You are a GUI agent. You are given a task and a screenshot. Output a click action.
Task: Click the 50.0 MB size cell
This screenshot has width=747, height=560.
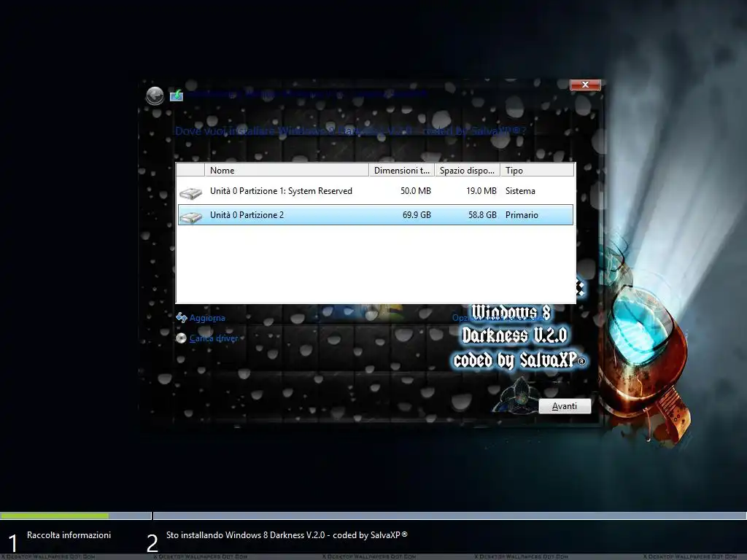415,191
